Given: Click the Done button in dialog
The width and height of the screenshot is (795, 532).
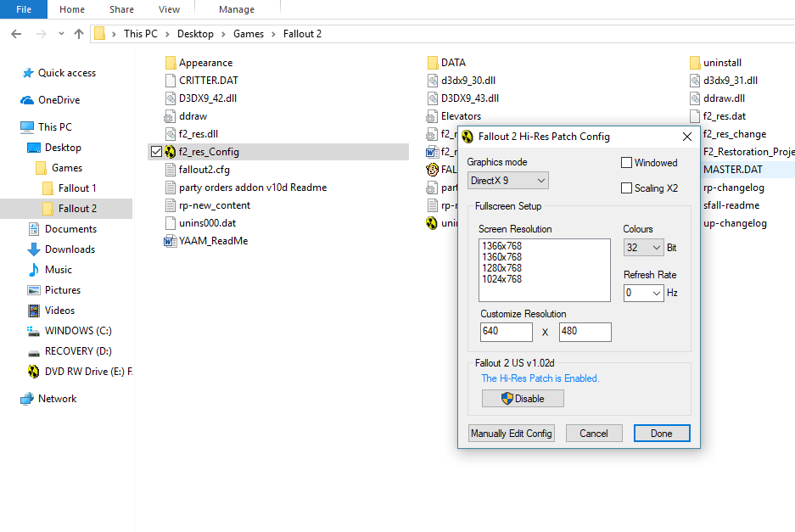Looking at the screenshot, I should click(662, 434).
